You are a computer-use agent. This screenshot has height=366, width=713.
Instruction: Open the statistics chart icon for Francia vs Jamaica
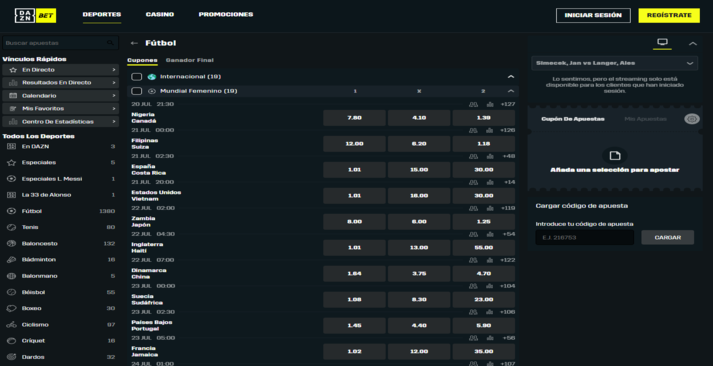[490, 338]
